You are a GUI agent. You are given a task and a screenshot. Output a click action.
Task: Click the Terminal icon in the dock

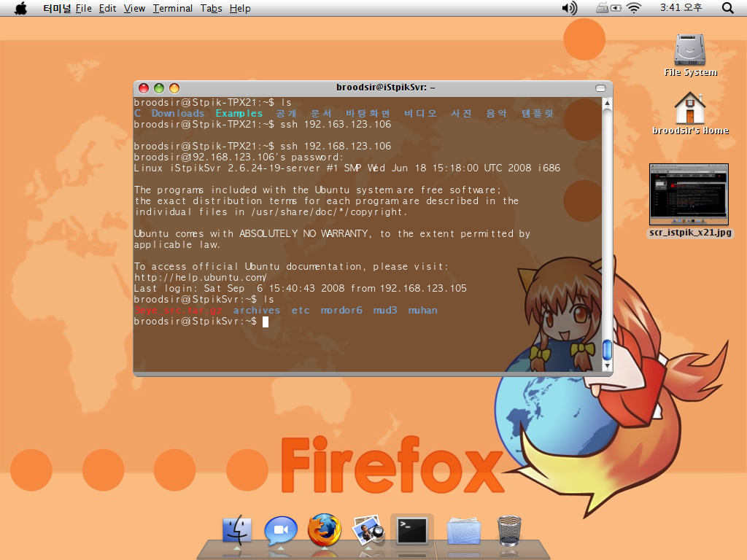click(412, 530)
